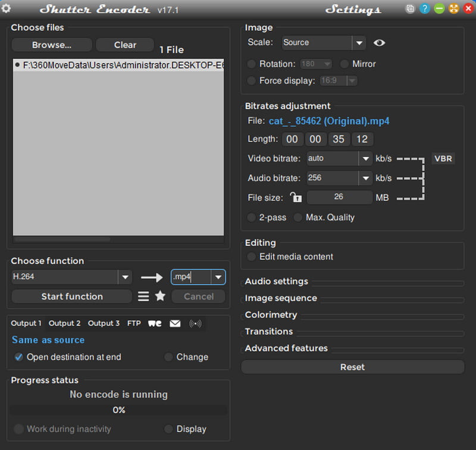The height and width of the screenshot is (450, 476).
Task: Expand the Image sequence section
Action: tap(281, 298)
